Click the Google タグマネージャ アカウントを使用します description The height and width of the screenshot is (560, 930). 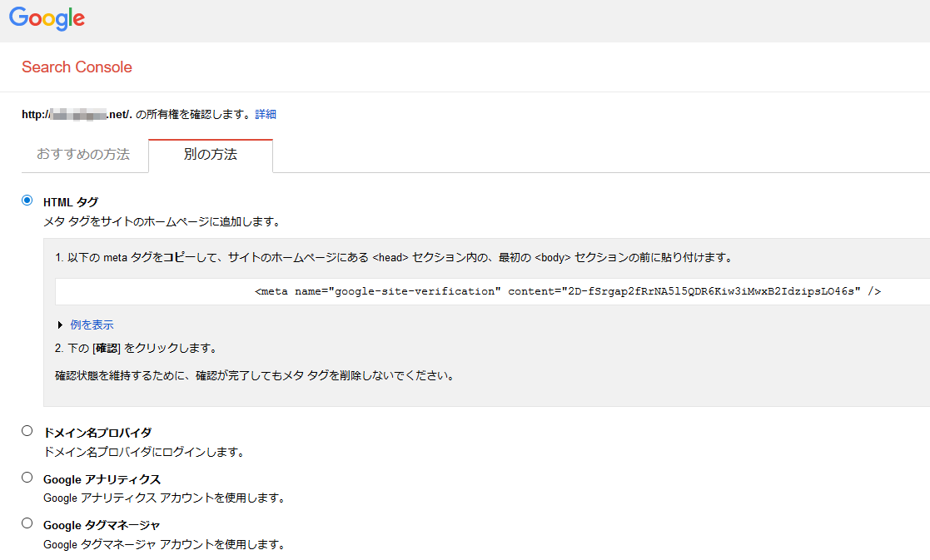(x=164, y=545)
